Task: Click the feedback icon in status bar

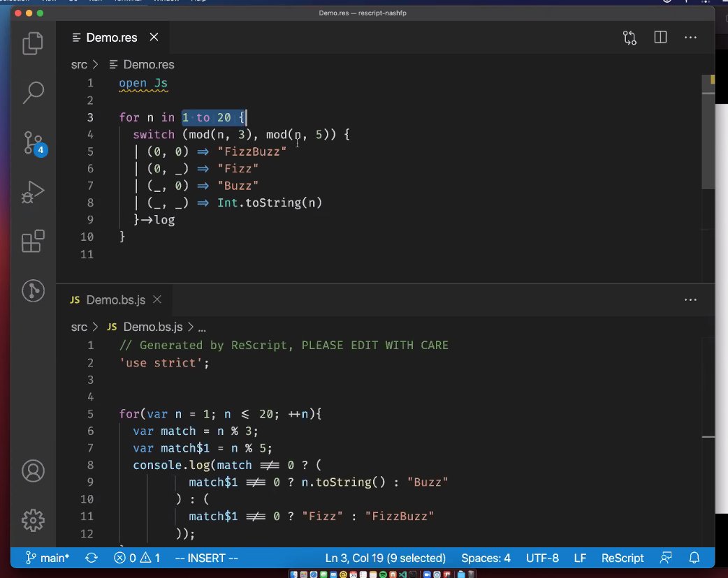Action: tap(666, 558)
